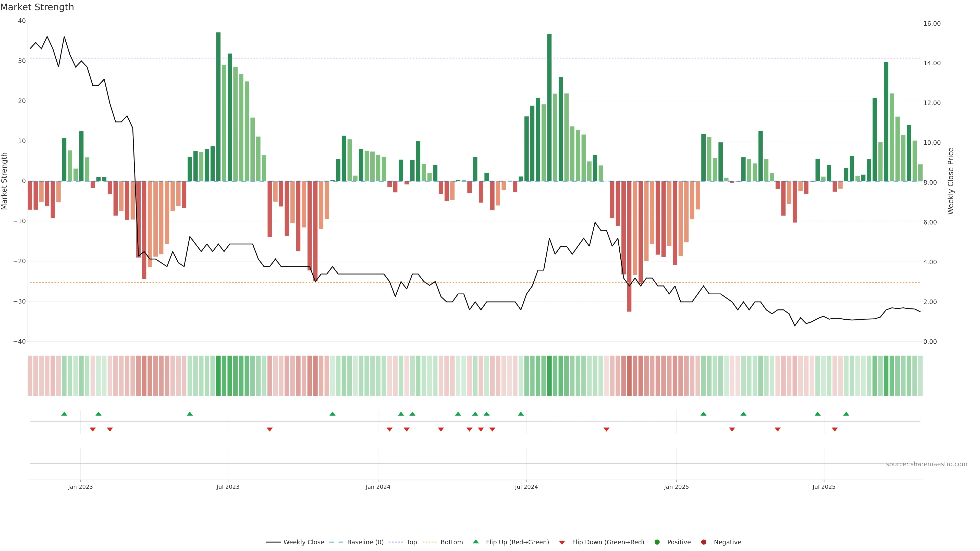The height and width of the screenshot is (551, 980).
Task: Click the Weekly Close Price axis title
Action: [951, 181]
